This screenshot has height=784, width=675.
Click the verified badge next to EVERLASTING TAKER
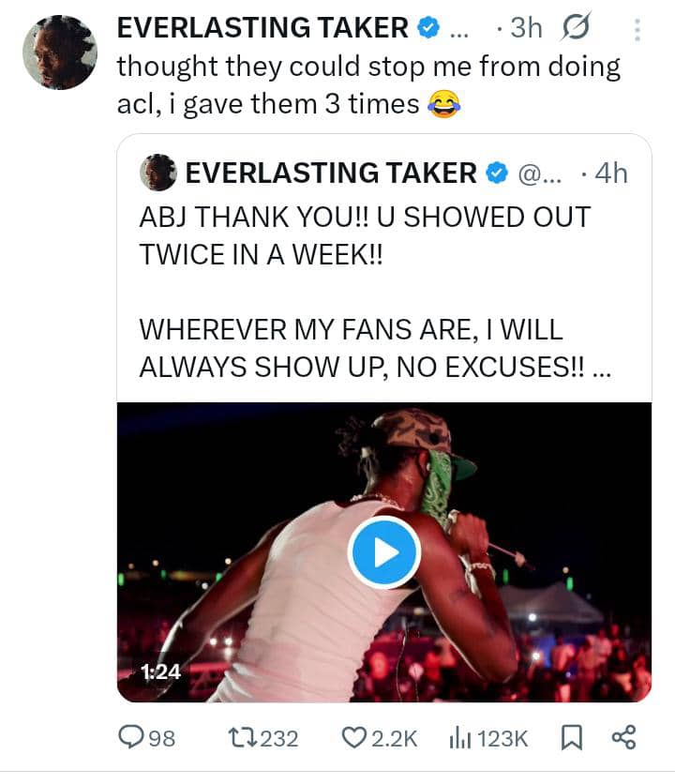pos(427,27)
